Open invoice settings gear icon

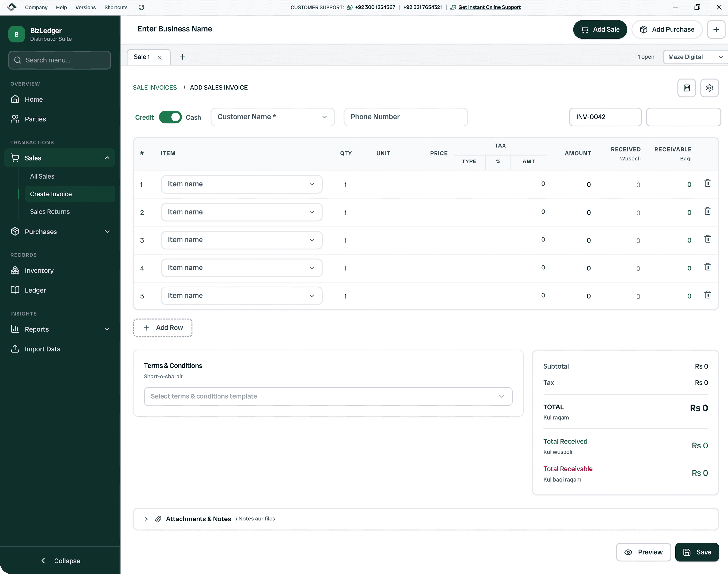(709, 88)
